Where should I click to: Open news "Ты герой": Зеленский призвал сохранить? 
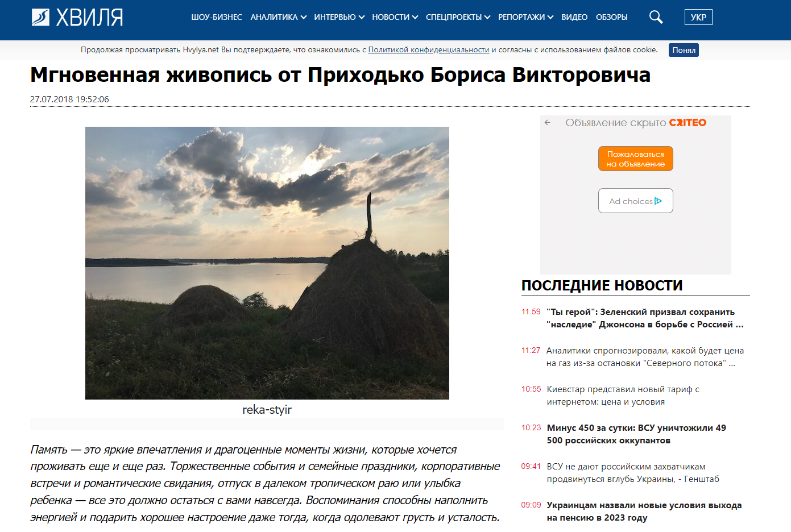click(x=645, y=318)
